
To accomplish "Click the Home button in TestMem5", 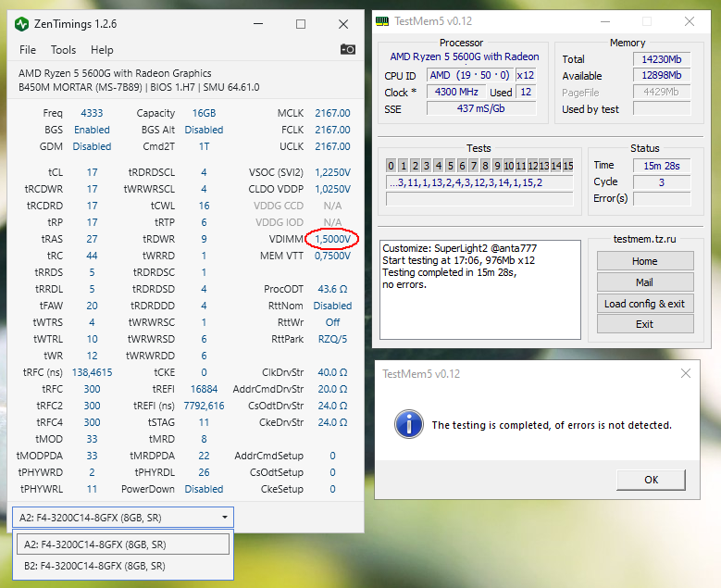I will pyautogui.click(x=645, y=261).
